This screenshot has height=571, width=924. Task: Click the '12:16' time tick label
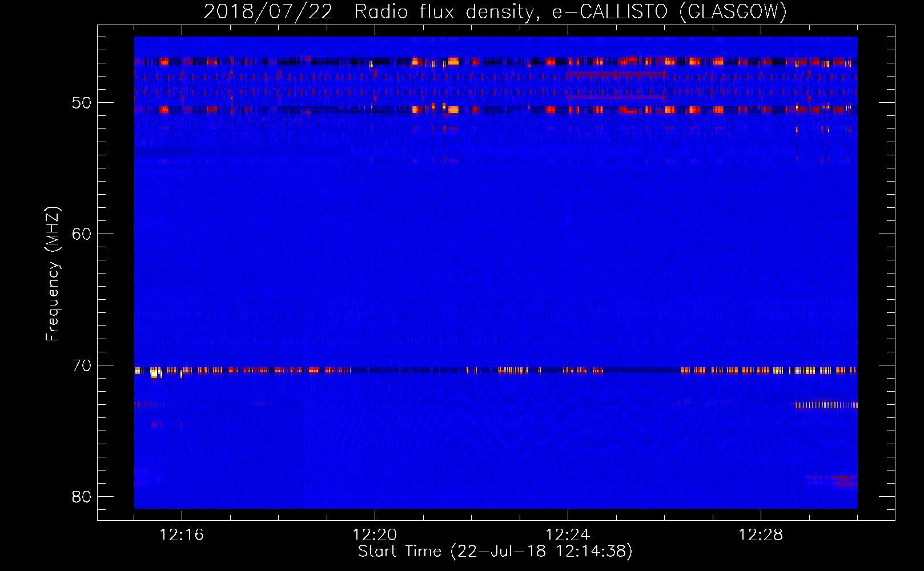tap(182, 535)
